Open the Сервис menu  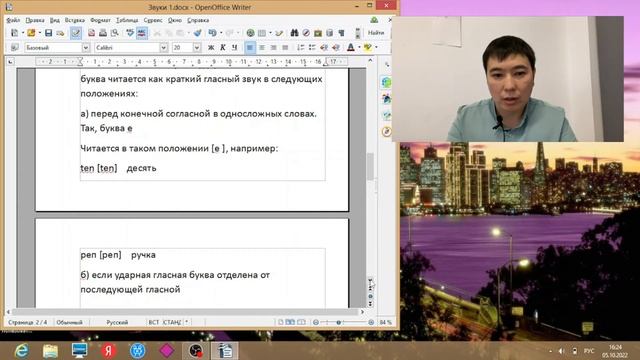coord(153,20)
